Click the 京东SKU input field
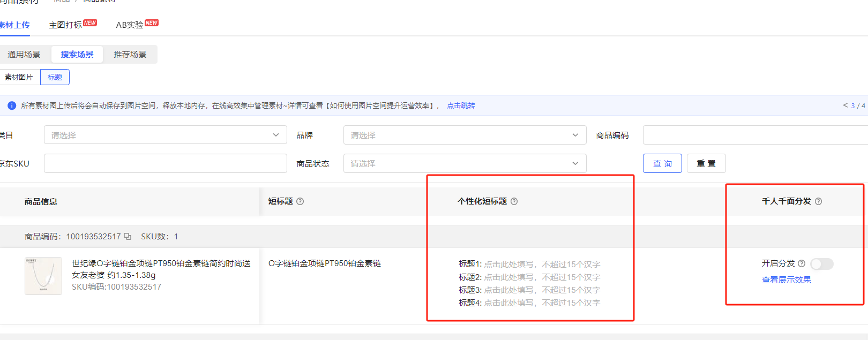The height and width of the screenshot is (340, 868). point(165,163)
